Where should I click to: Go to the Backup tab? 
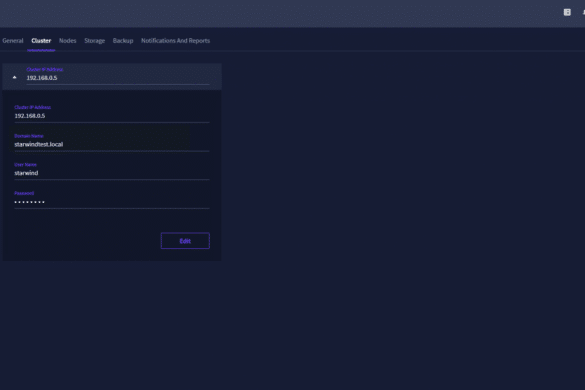click(x=123, y=41)
